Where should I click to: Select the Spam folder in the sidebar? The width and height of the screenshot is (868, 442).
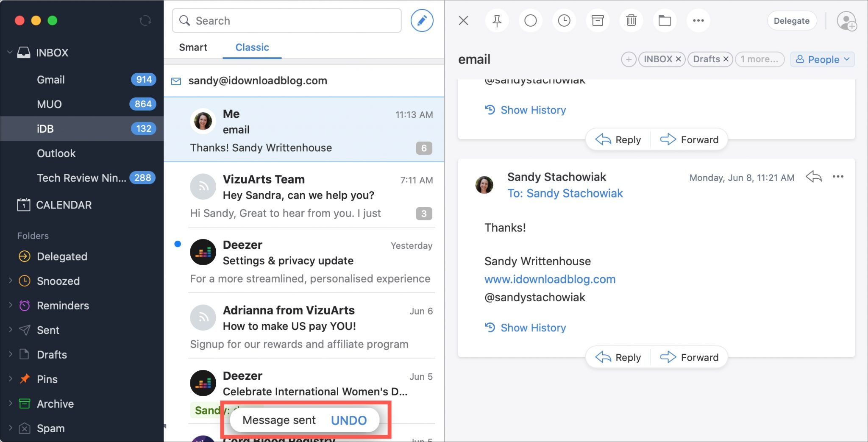(x=50, y=428)
